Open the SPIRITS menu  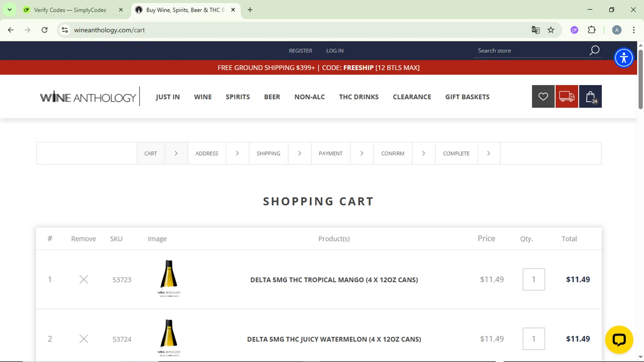(238, 97)
